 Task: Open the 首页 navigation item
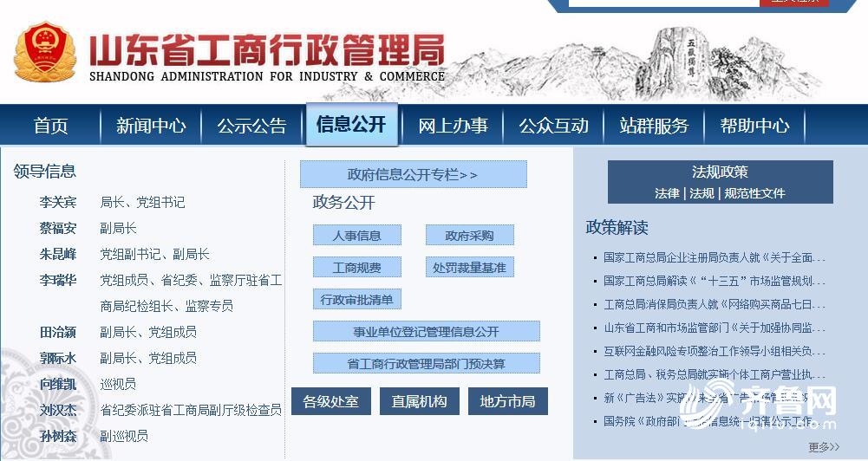point(50,126)
